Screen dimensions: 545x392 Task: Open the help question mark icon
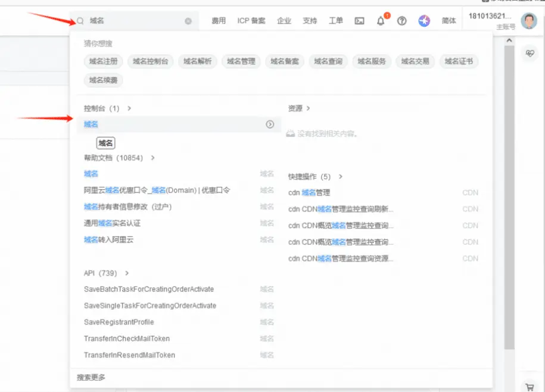(x=402, y=21)
